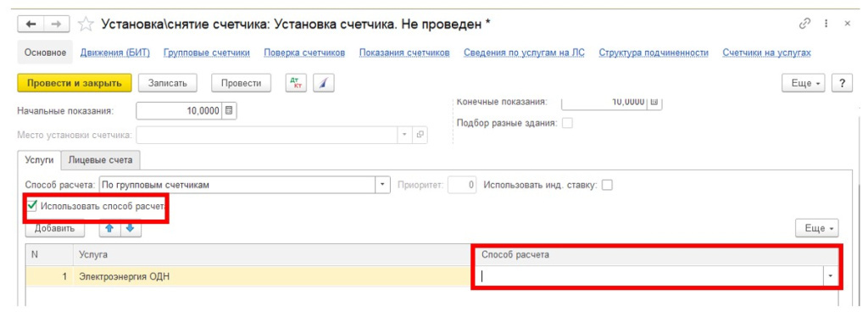Image resolution: width=868 pixels, height=317 pixels.
Task: Go forward with the right arrow button
Action: pos(57,25)
